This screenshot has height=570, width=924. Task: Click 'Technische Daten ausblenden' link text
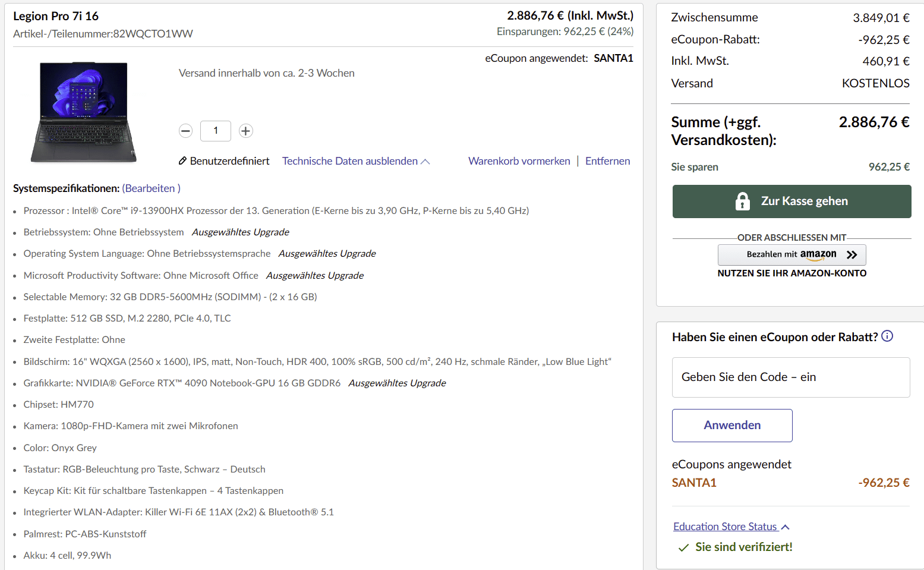pyautogui.click(x=349, y=161)
